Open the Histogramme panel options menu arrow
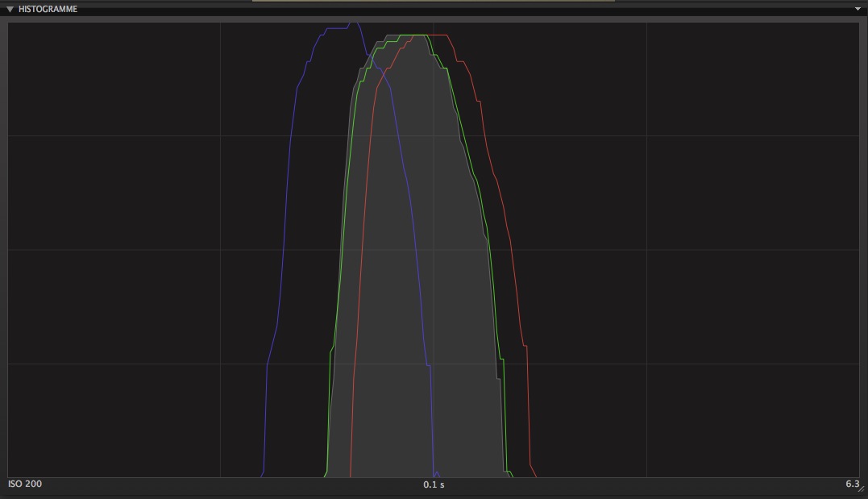Screen dimensions: 868x499 click(858, 9)
